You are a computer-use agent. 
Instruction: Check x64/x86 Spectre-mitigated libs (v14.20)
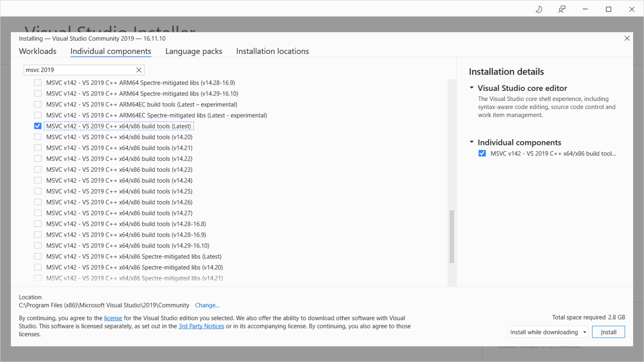38,267
